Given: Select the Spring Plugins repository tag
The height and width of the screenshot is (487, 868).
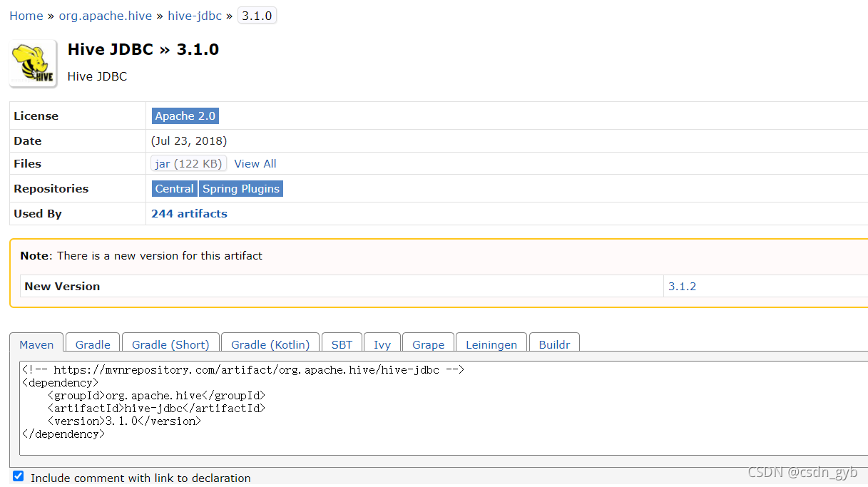Looking at the screenshot, I should pos(241,188).
